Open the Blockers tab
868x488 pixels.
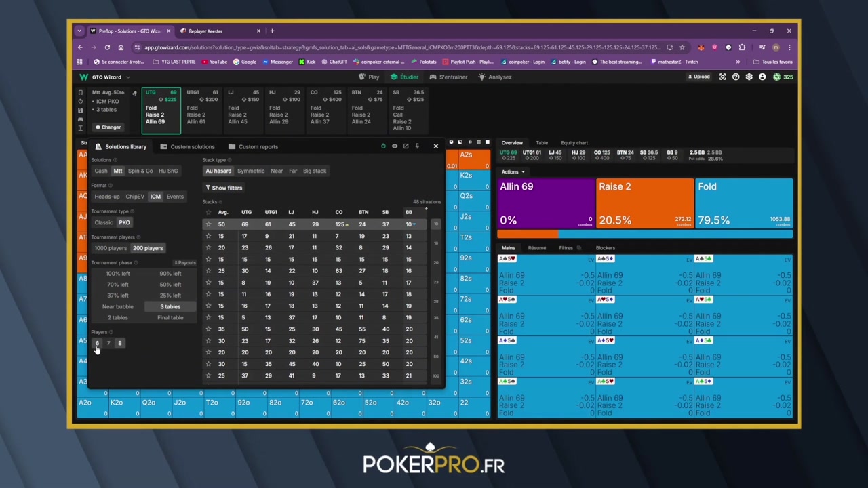(x=606, y=248)
